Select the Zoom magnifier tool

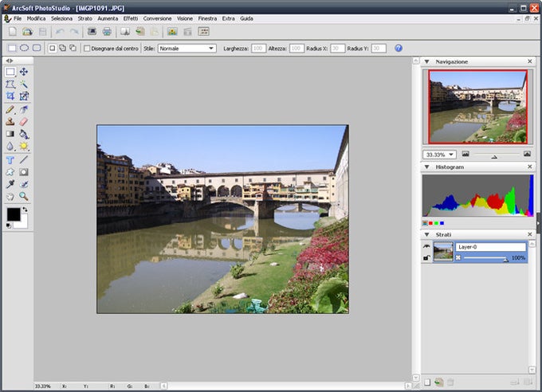point(23,196)
